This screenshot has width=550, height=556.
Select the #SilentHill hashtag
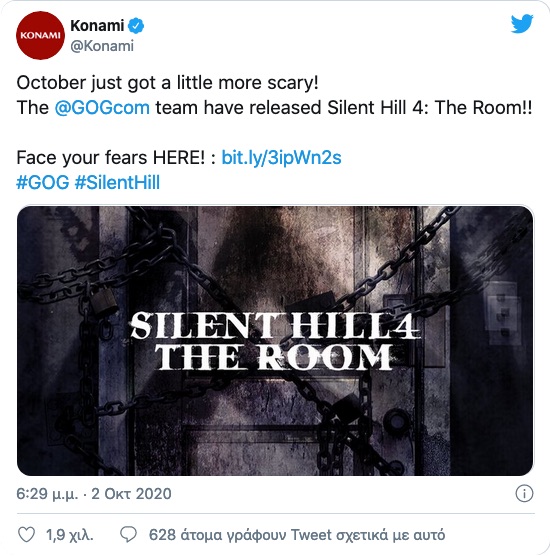117,182
